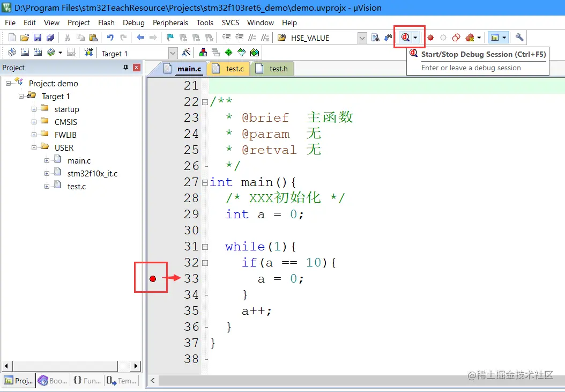Click inside the HSE_VALUE search field
This screenshot has width=565, height=392.
[323, 38]
